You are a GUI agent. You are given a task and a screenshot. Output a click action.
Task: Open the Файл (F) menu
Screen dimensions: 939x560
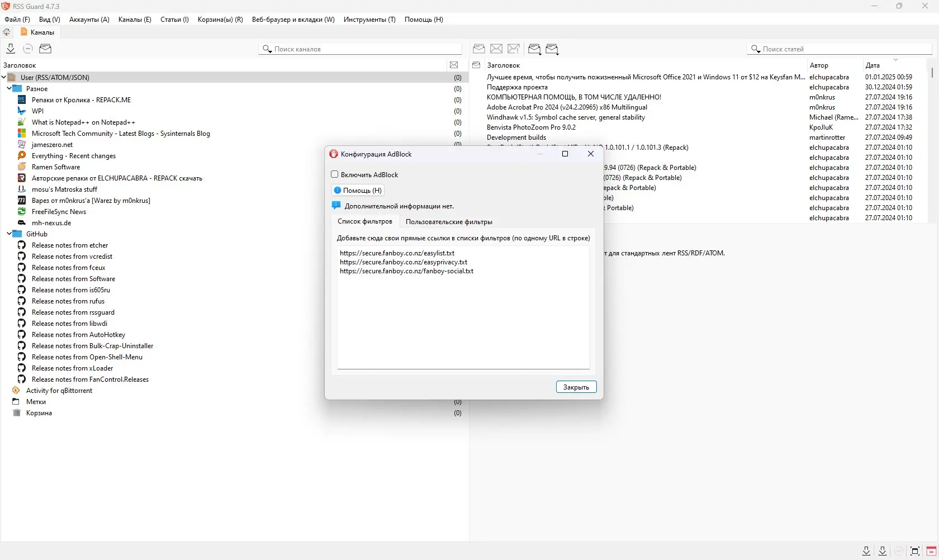tap(17, 20)
